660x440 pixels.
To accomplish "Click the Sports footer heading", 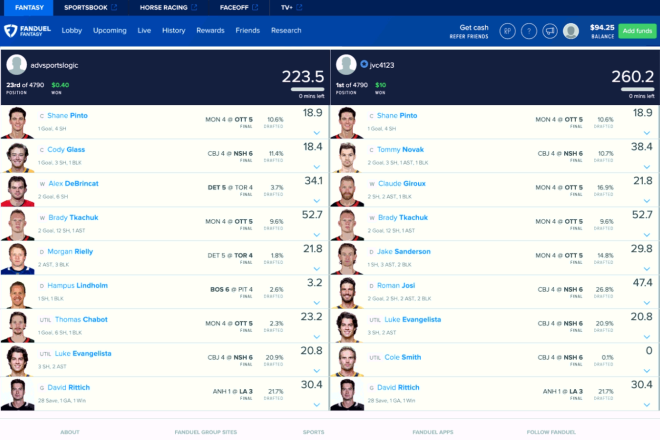I will click(x=314, y=432).
